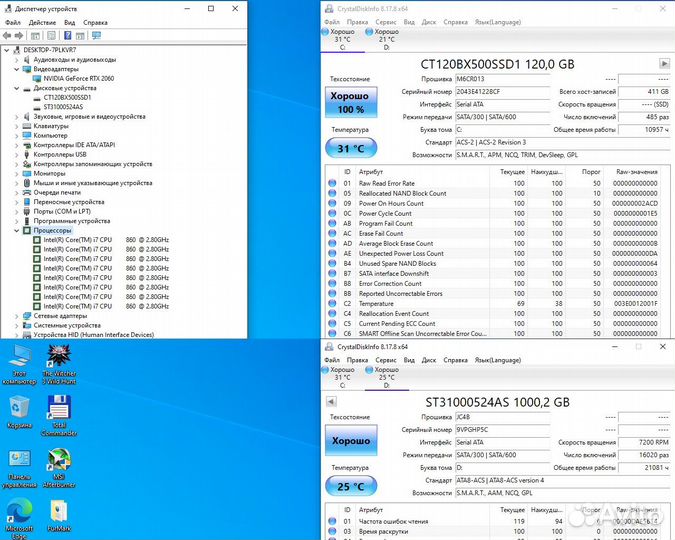
Task: Open the Справка menu in Device Manager
Action: pos(95,22)
